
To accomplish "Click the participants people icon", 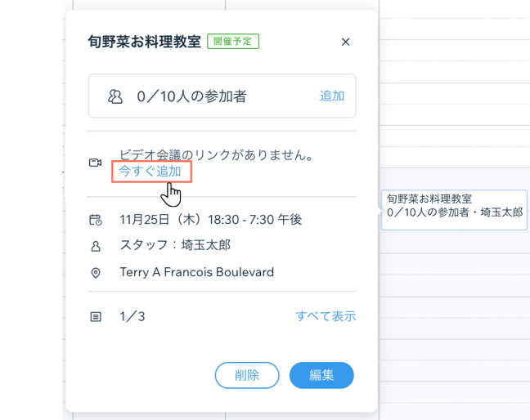I will click(115, 96).
